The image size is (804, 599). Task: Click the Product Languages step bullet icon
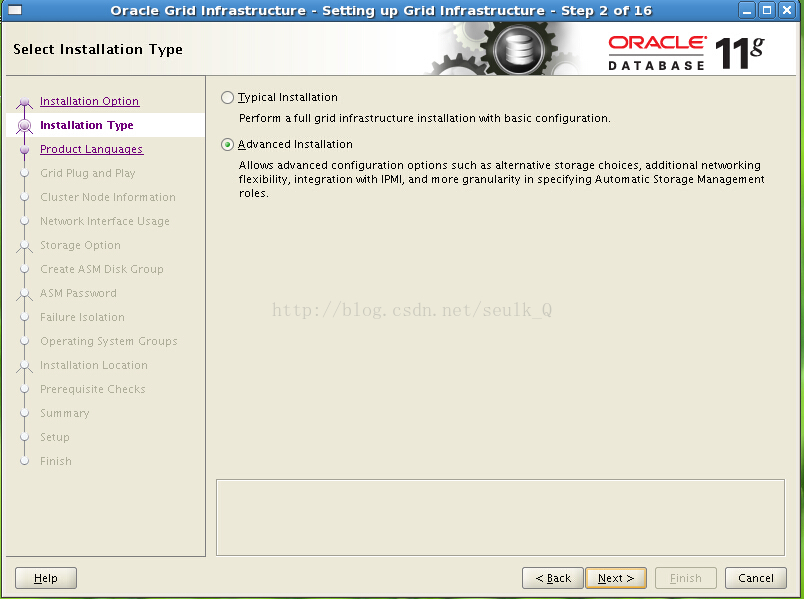tap(24, 149)
